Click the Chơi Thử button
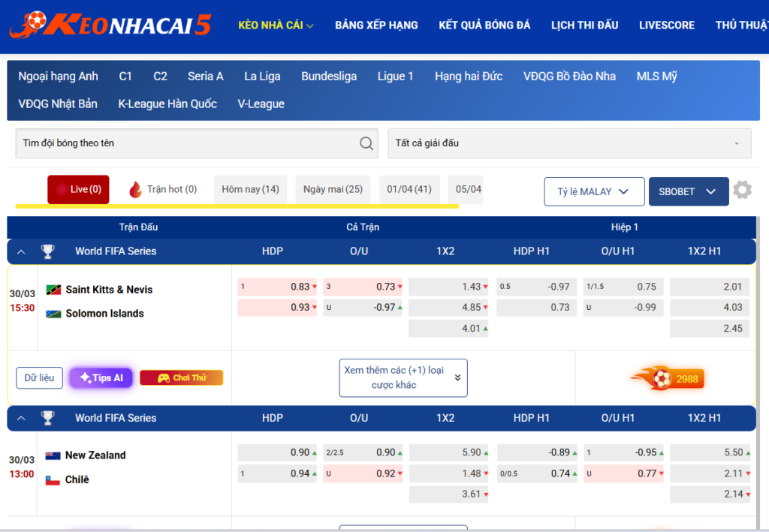This screenshot has width=769, height=532. (181, 377)
